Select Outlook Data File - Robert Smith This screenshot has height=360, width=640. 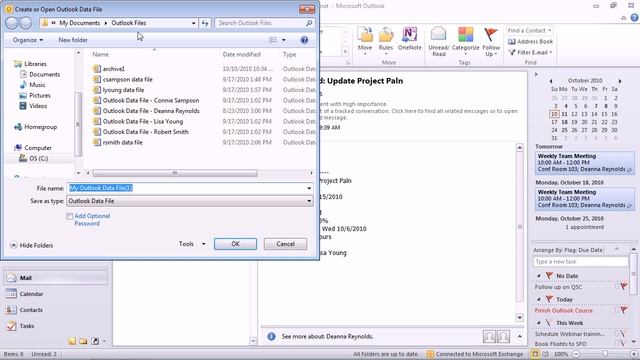(x=145, y=132)
